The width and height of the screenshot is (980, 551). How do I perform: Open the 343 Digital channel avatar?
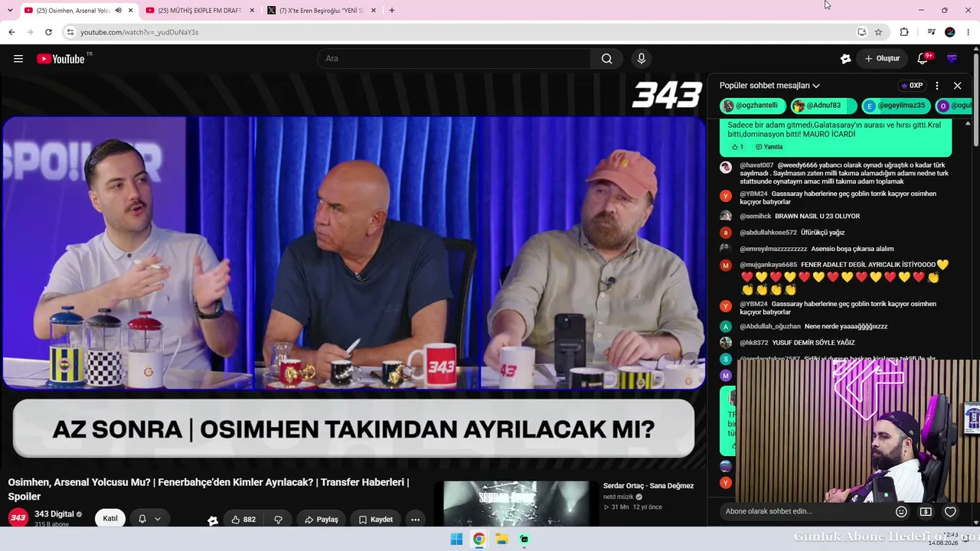tap(18, 518)
